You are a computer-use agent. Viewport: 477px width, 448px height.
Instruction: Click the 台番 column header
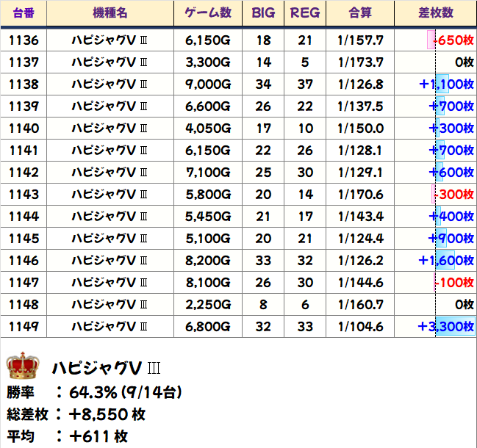tap(24, 13)
